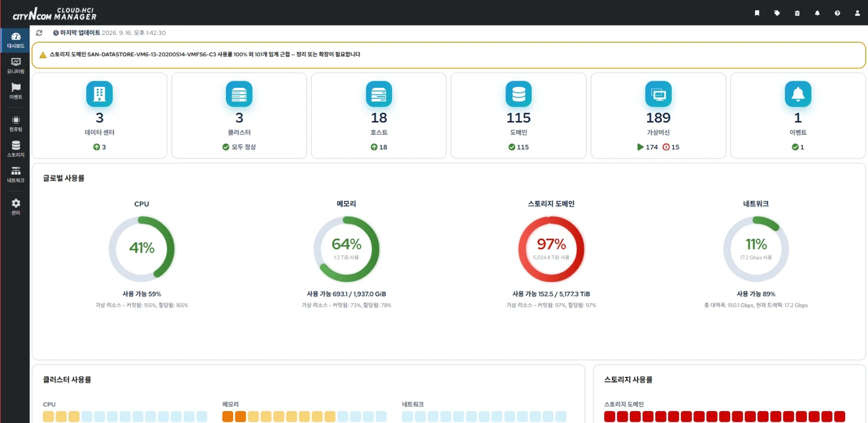Click the 스토리지 사용률 section heading

pyautogui.click(x=628, y=380)
